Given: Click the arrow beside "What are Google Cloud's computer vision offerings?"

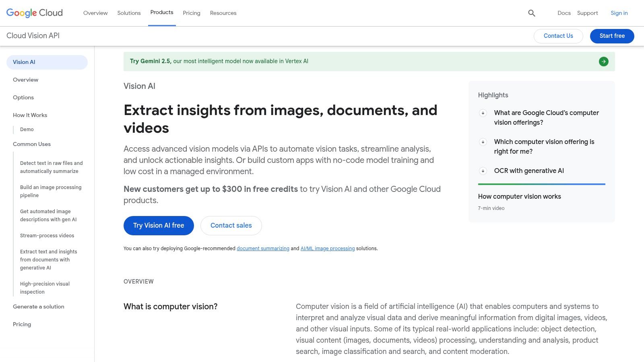Looking at the screenshot, I should pos(483,113).
